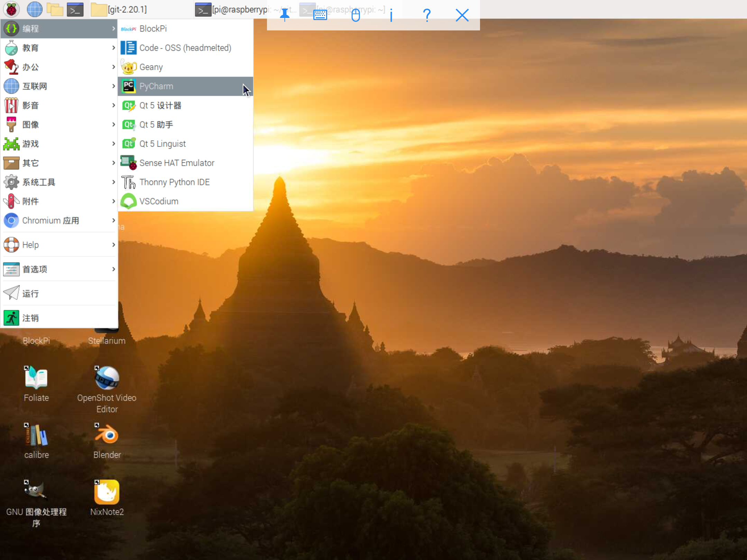
Task: Open Qt 5 设计器
Action: point(186,105)
